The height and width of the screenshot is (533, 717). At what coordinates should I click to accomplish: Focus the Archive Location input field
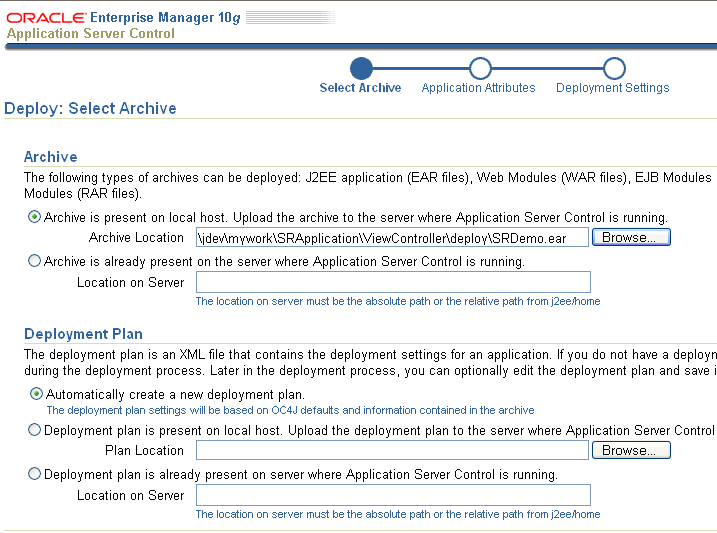tap(392, 238)
